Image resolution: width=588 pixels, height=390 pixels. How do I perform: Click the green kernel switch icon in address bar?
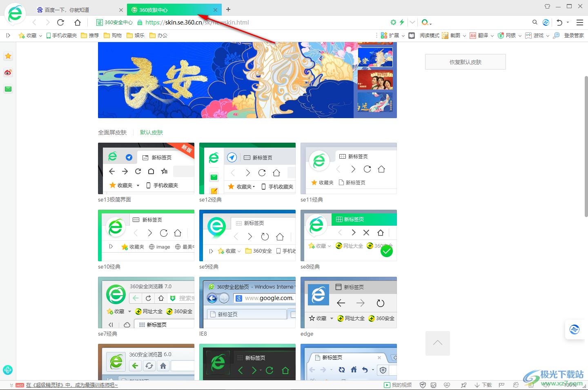click(393, 22)
